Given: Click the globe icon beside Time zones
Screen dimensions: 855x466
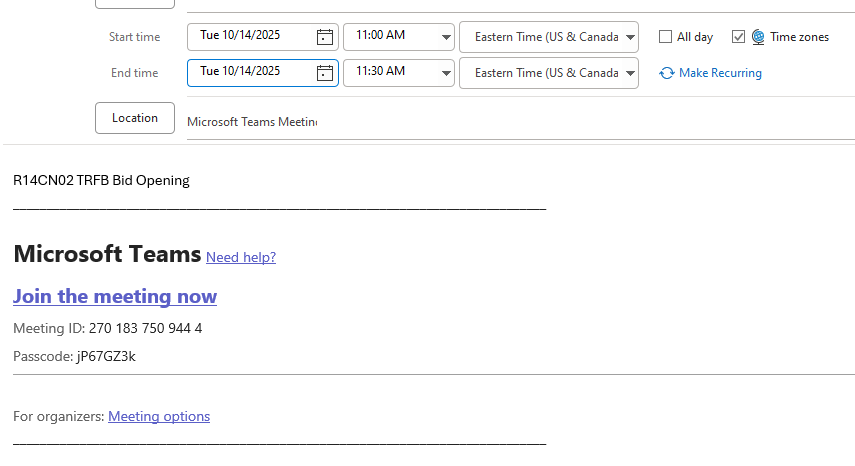Looking at the screenshot, I should [758, 37].
